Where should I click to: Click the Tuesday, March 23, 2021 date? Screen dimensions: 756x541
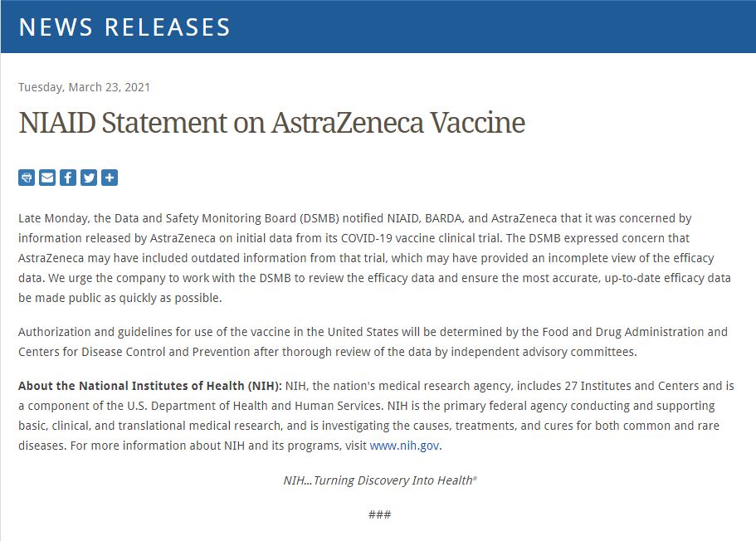tap(84, 87)
